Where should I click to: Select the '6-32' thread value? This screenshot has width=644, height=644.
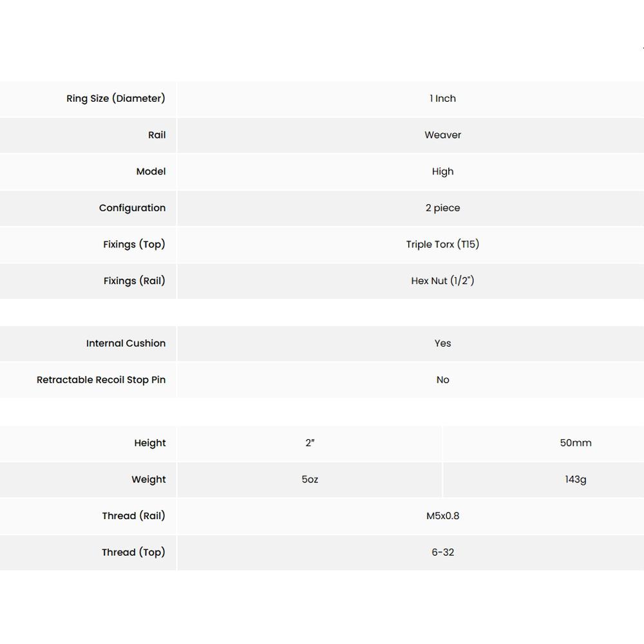tap(442, 553)
